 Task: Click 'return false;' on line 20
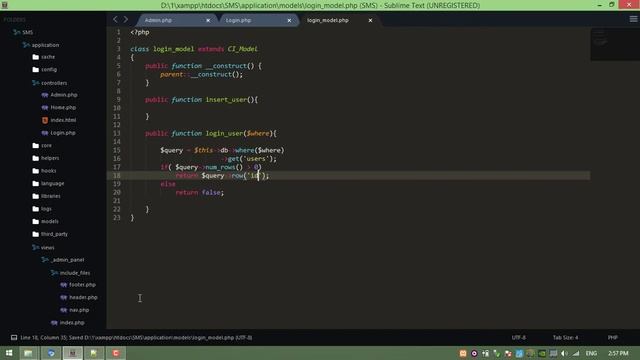coord(200,193)
